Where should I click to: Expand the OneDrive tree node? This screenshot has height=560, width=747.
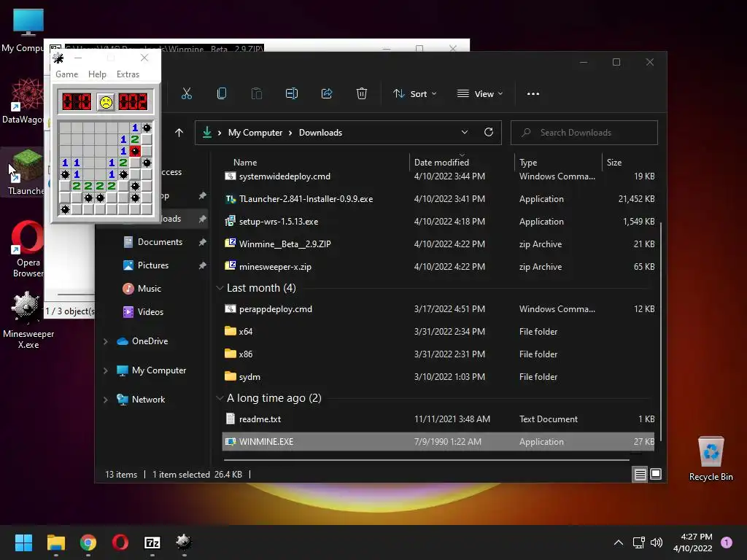(106, 341)
